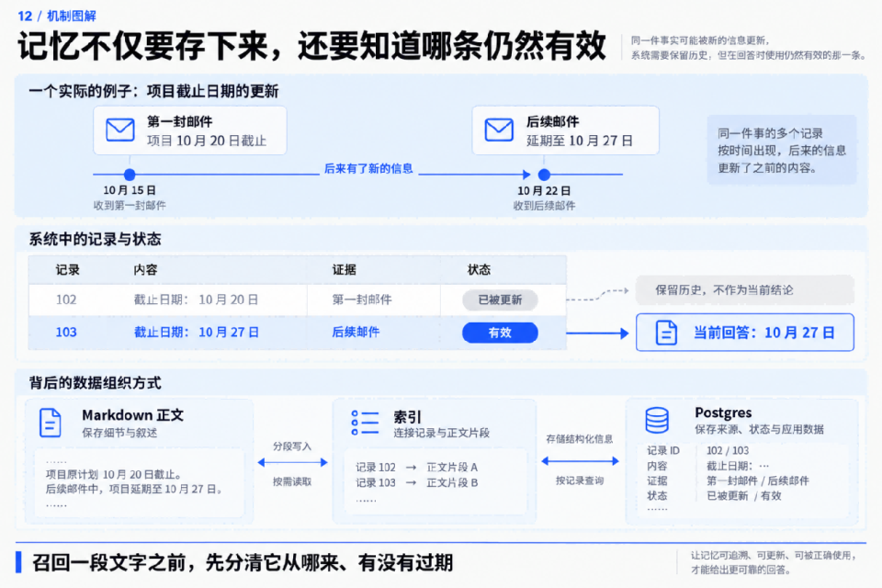The image size is (882, 588).
Task: Click the card text 项目 10 月 20 日截止
Action: pos(207,141)
